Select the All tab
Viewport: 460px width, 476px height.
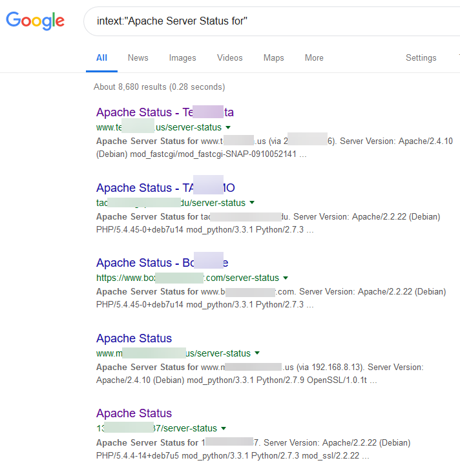coord(101,57)
